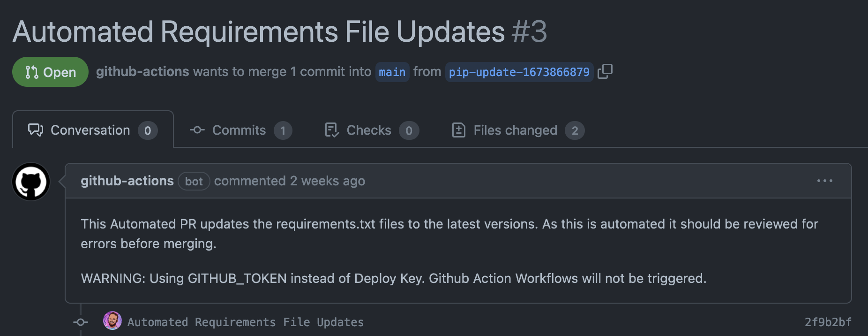Open the github-actions profile link

click(127, 181)
